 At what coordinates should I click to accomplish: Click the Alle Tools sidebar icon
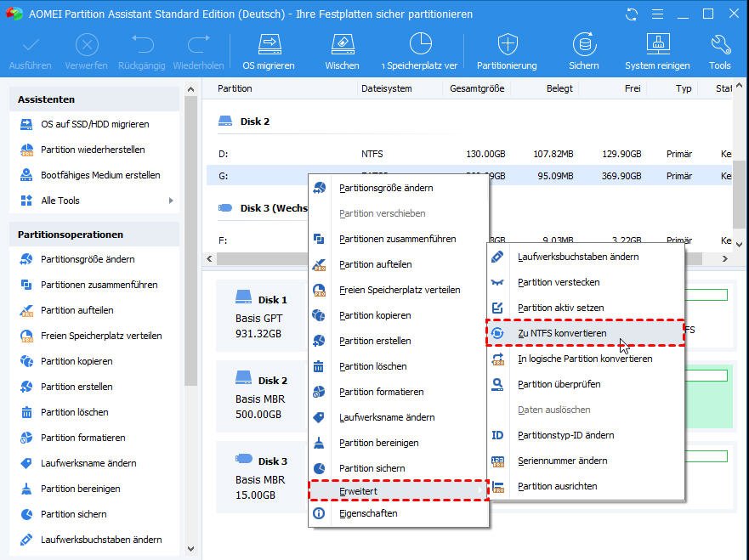26,201
